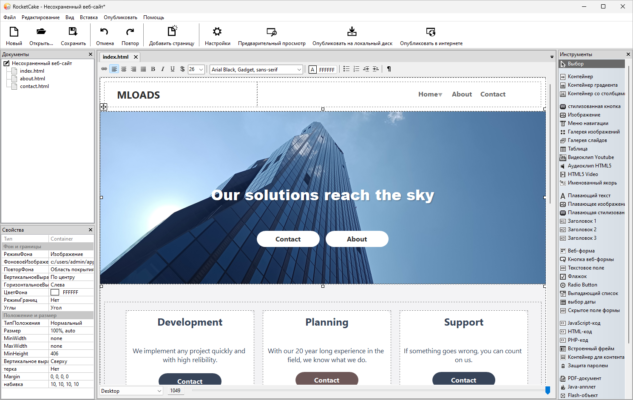Pick the Аудиоклип HTML5 tool

click(x=586, y=165)
